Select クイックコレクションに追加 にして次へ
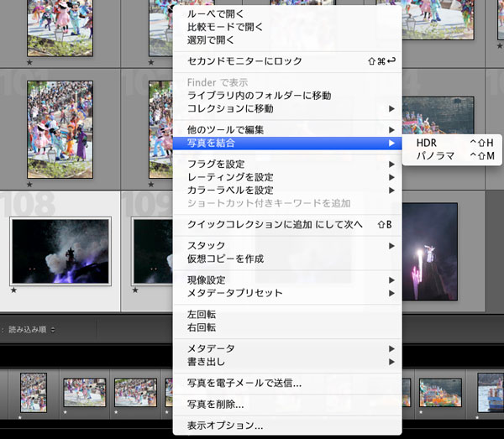The image size is (504, 439). 287,224
